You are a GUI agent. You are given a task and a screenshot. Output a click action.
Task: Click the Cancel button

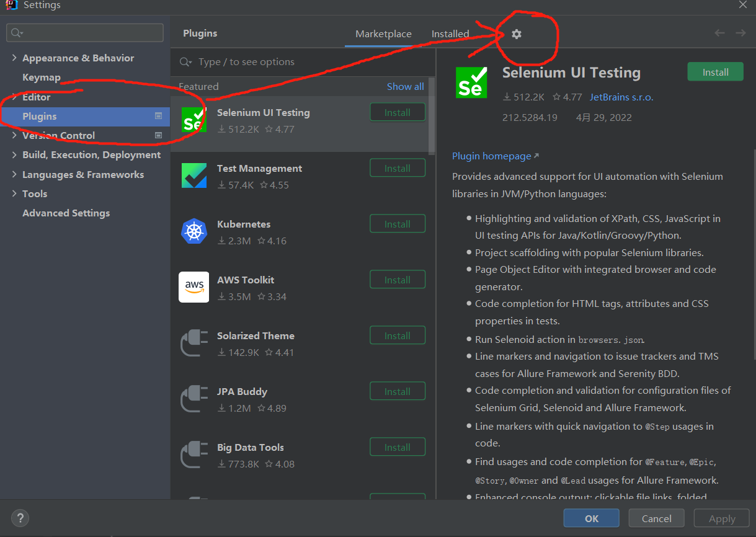[x=657, y=518]
